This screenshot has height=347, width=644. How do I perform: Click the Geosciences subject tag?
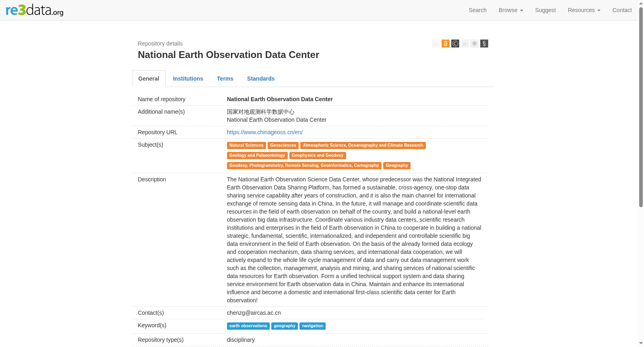click(x=283, y=145)
